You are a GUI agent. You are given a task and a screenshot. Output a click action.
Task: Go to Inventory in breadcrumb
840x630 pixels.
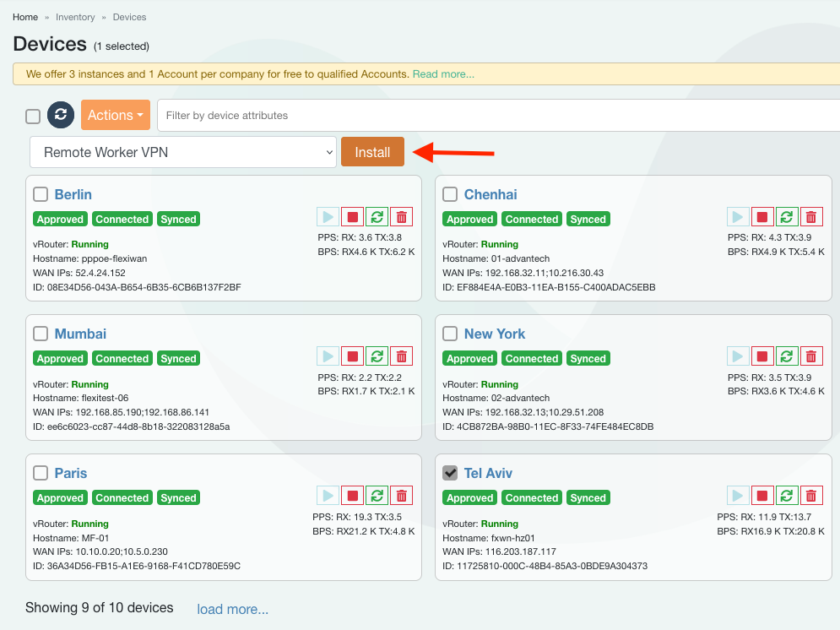click(75, 17)
